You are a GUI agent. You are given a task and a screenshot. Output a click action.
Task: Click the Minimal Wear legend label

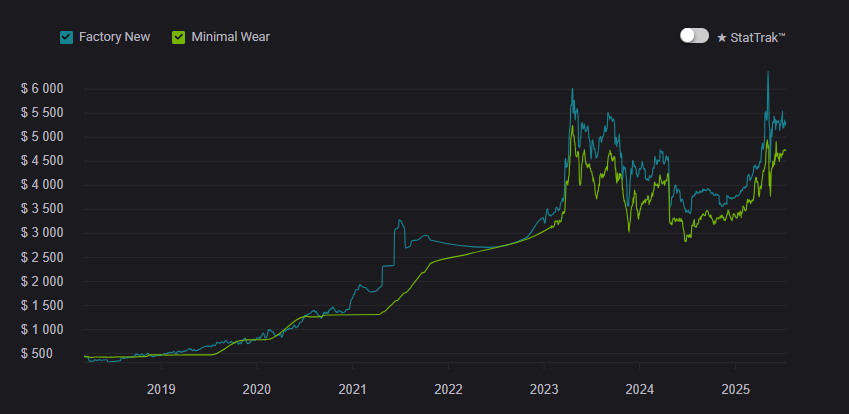[x=230, y=37]
